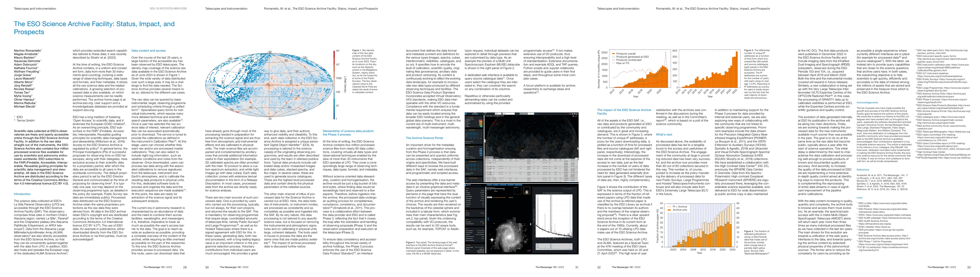The width and height of the screenshot is (980, 277).
Task: Click the impact of ESO Science Archive heading
Action: pyautogui.click(x=624, y=112)
